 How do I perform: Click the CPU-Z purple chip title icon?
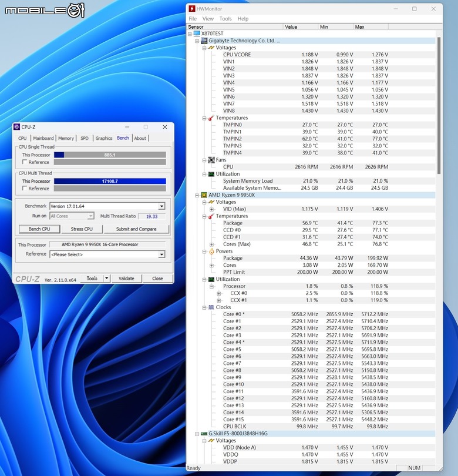click(x=17, y=127)
